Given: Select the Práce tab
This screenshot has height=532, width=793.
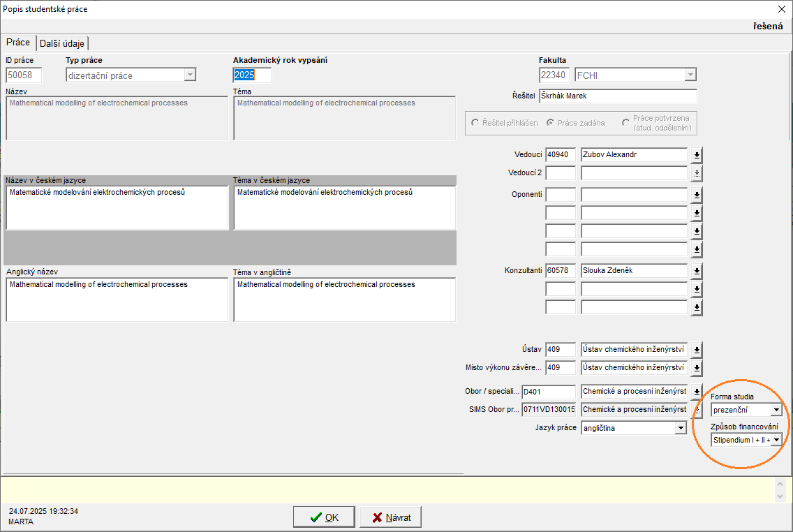Looking at the screenshot, I should 18,43.
